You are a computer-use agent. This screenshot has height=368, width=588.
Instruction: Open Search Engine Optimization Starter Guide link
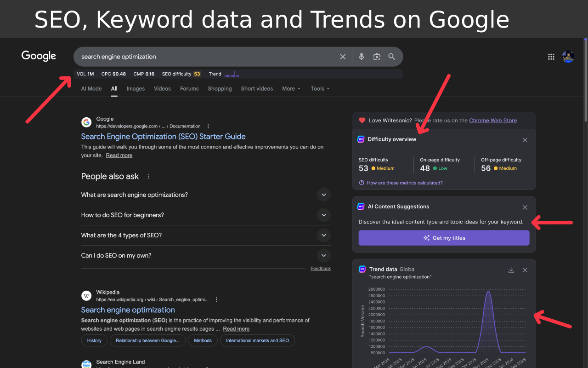pos(163,137)
